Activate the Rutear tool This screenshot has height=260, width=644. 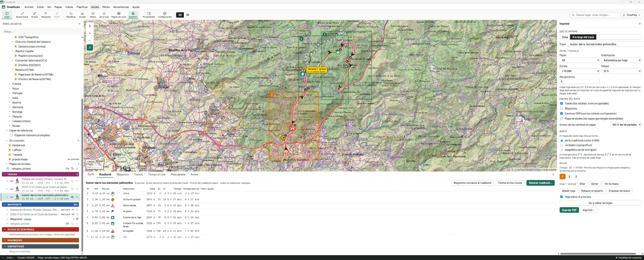34,15
